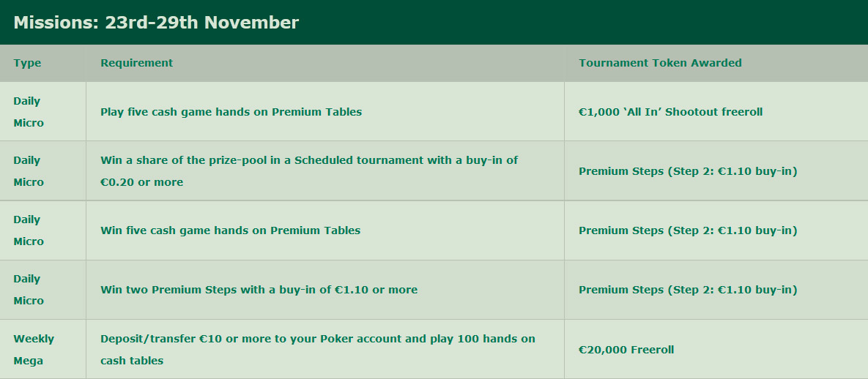Select the Deposit/transfer €10 requirement text
This screenshot has width=868, height=379.
pyautogui.click(x=318, y=350)
